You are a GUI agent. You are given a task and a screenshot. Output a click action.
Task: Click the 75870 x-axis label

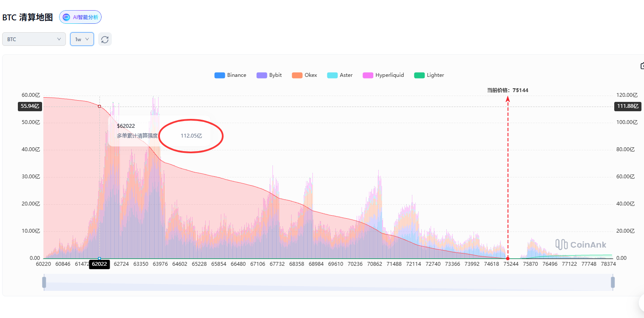click(x=531, y=264)
